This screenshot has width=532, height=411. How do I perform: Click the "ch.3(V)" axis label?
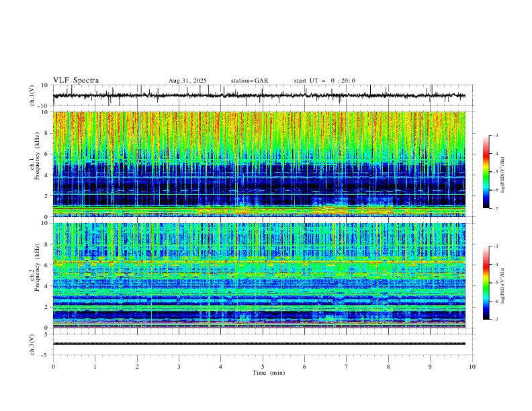[32, 345]
